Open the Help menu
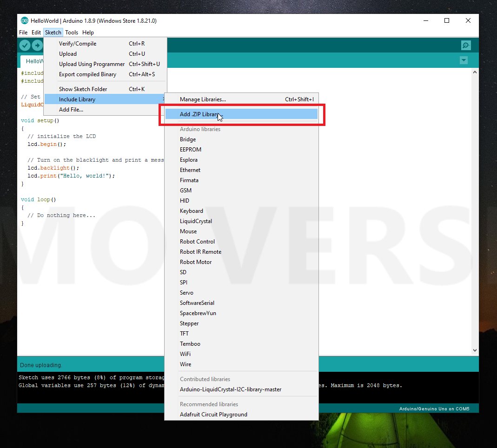The height and width of the screenshot is (448, 497). (88, 33)
